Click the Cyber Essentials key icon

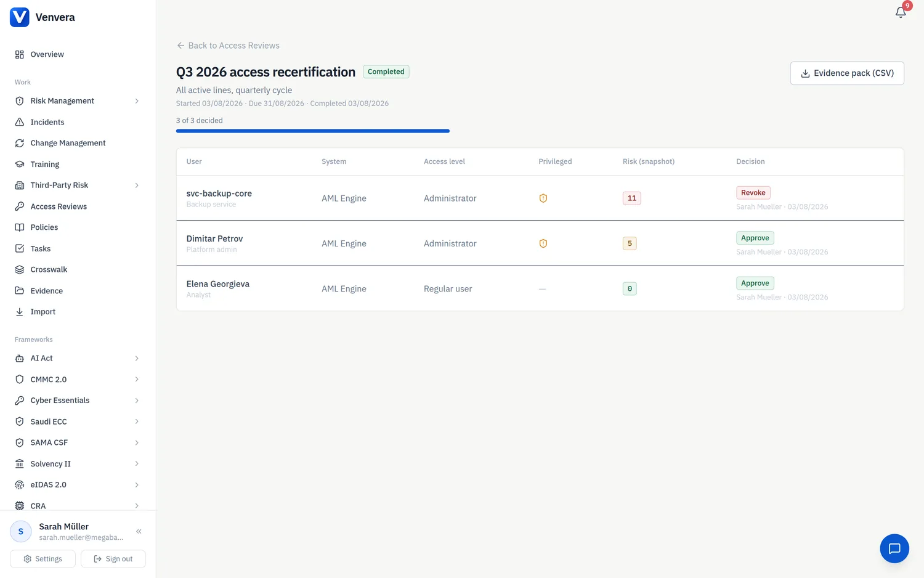click(20, 401)
